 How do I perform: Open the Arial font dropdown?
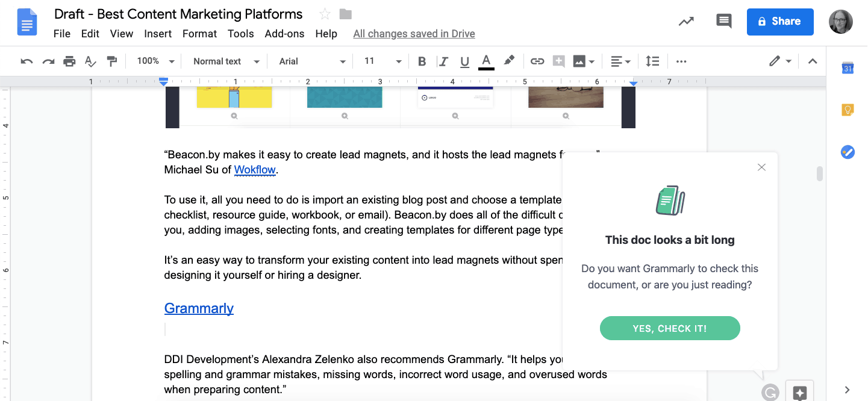click(312, 61)
